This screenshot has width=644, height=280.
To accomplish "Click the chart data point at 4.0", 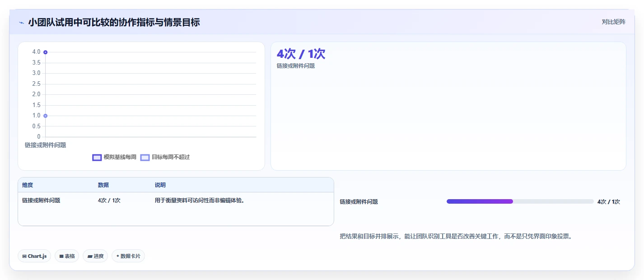I will coord(45,52).
